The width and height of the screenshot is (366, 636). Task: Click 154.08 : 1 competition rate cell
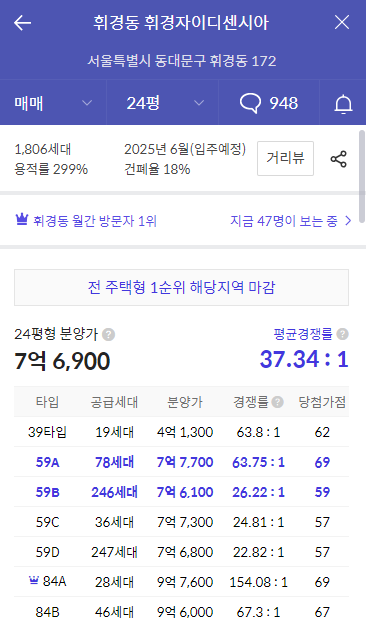pyautogui.click(x=258, y=582)
